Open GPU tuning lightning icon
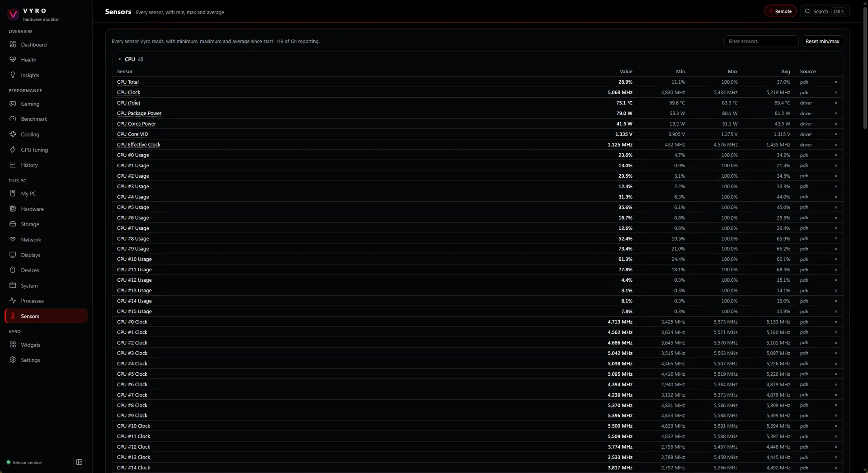Viewport: 868px width, 473px height. coord(13,149)
